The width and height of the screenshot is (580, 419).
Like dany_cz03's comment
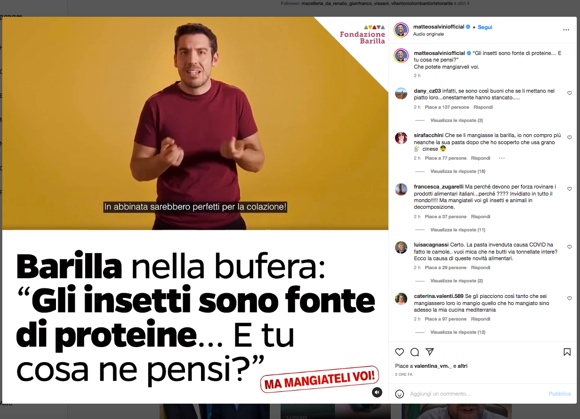coord(570,93)
